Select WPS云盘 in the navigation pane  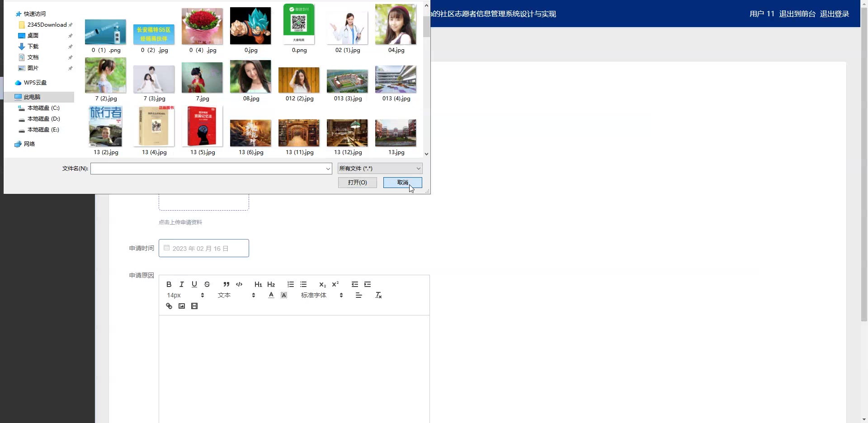point(35,83)
